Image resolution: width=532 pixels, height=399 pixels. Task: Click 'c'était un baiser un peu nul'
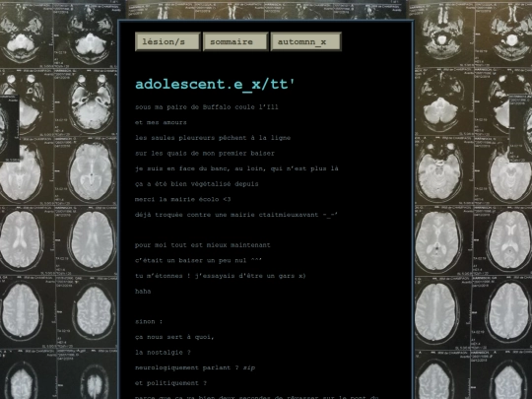pos(198,260)
